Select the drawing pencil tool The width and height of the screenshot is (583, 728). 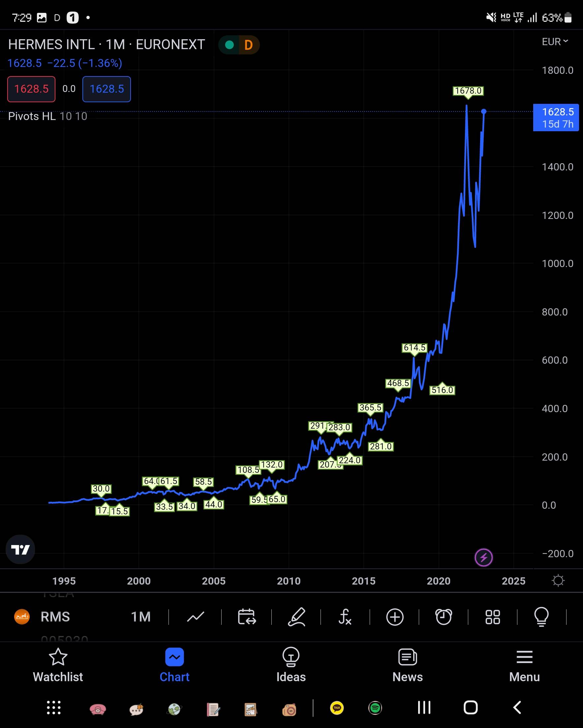point(296,617)
